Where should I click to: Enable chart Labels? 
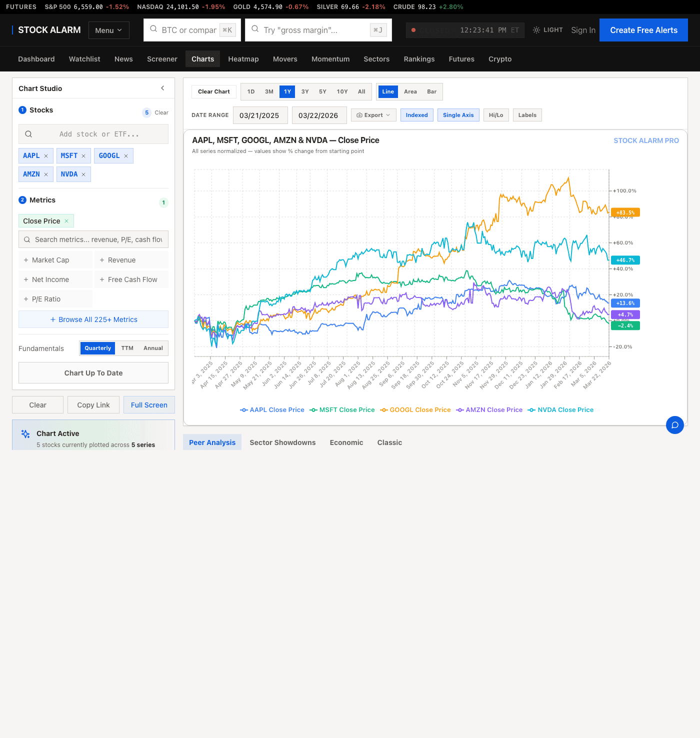click(x=527, y=115)
